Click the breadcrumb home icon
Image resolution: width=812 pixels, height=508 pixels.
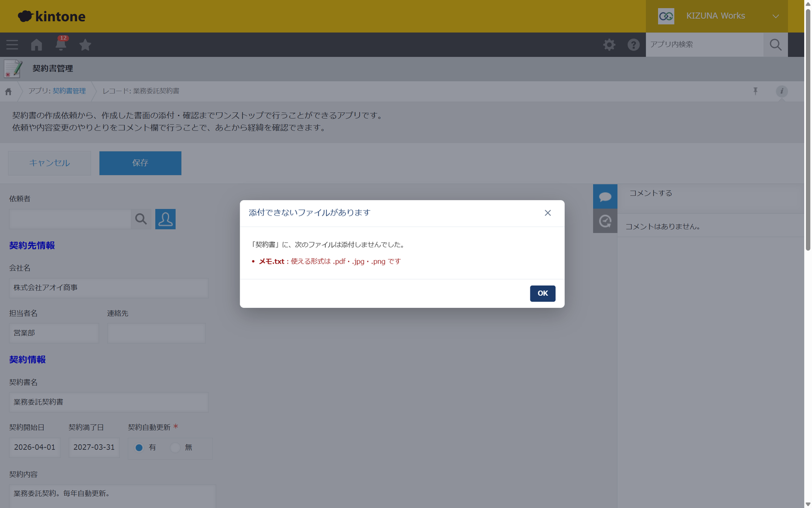9,91
